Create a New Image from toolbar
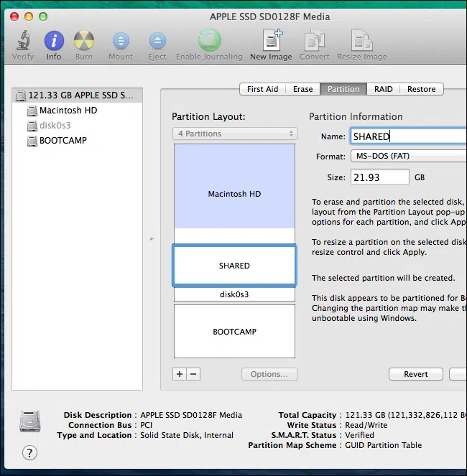467x476 pixels. (x=271, y=42)
